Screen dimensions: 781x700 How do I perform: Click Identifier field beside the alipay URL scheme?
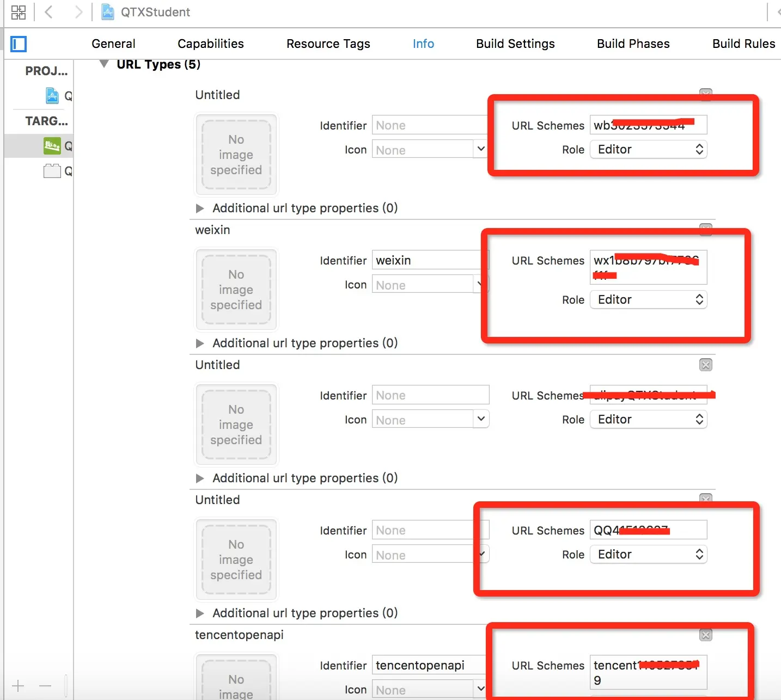430,395
